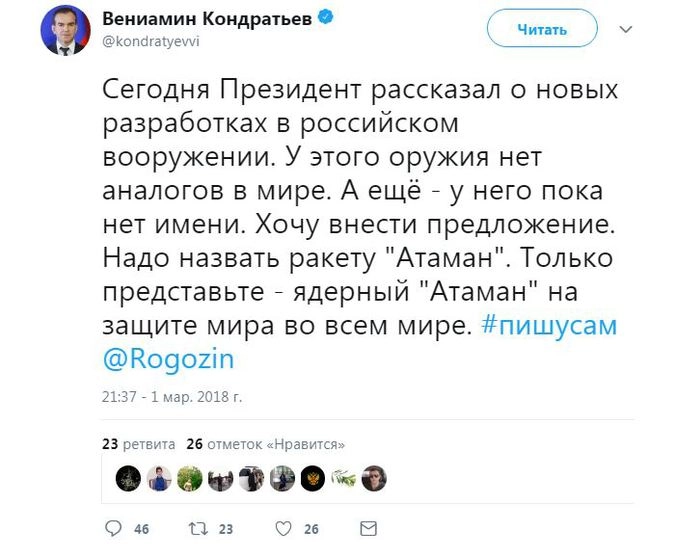Send tweet via direct message envelope icon
This screenshot has width=675, height=558.
368,528
